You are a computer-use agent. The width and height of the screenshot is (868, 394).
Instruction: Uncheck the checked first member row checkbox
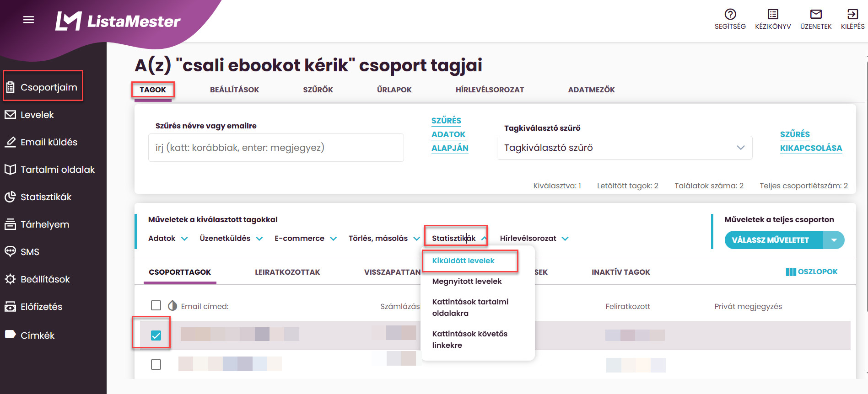point(156,335)
